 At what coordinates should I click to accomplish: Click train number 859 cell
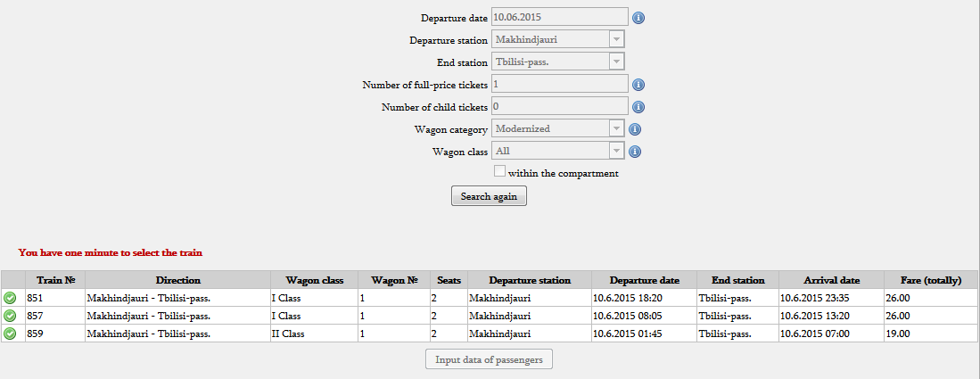click(55, 334)
